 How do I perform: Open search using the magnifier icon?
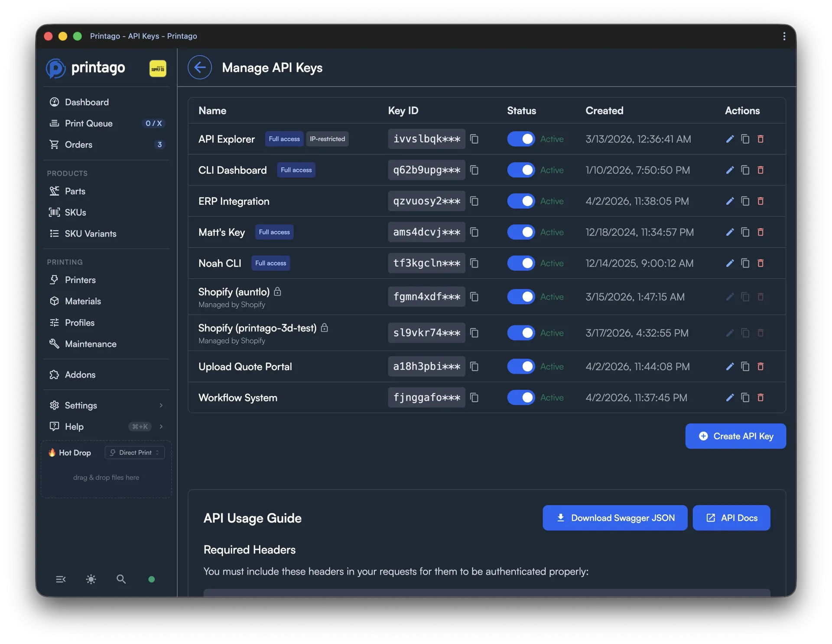pos(121,579)
